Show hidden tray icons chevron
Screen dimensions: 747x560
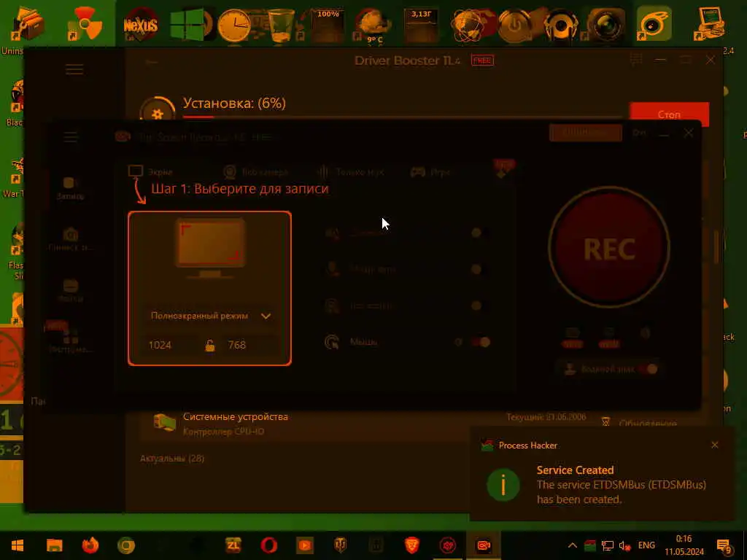click(573, 545)
